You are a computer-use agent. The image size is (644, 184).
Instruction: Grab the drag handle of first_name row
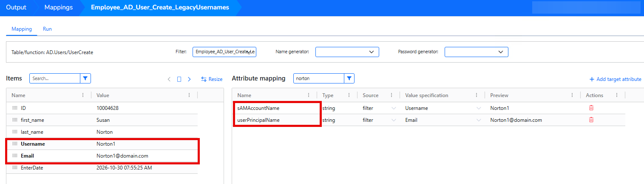[15, 120]
